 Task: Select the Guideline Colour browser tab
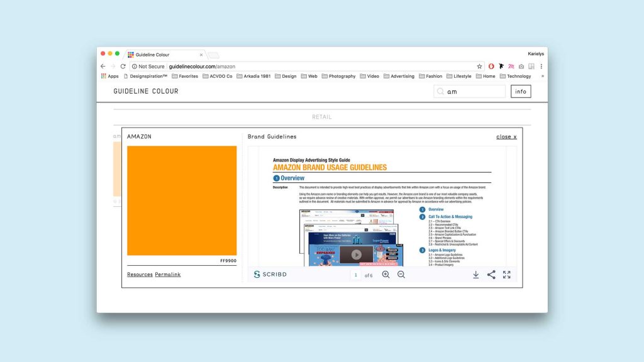click(x=164, y=55)
